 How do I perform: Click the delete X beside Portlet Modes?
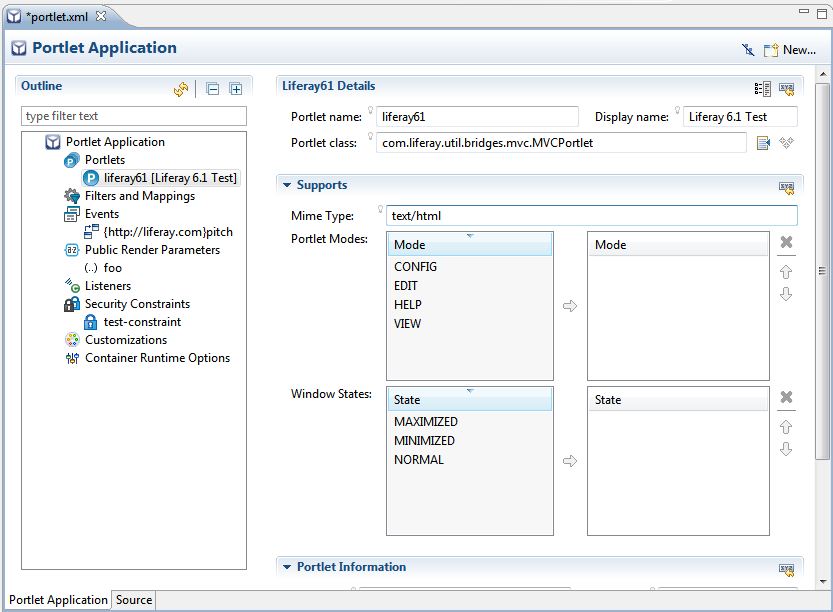[786, 243]
